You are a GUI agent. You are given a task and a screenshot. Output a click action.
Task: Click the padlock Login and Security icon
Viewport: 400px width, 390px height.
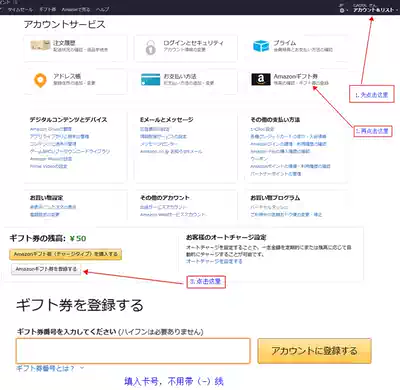(x=150, y=47)
